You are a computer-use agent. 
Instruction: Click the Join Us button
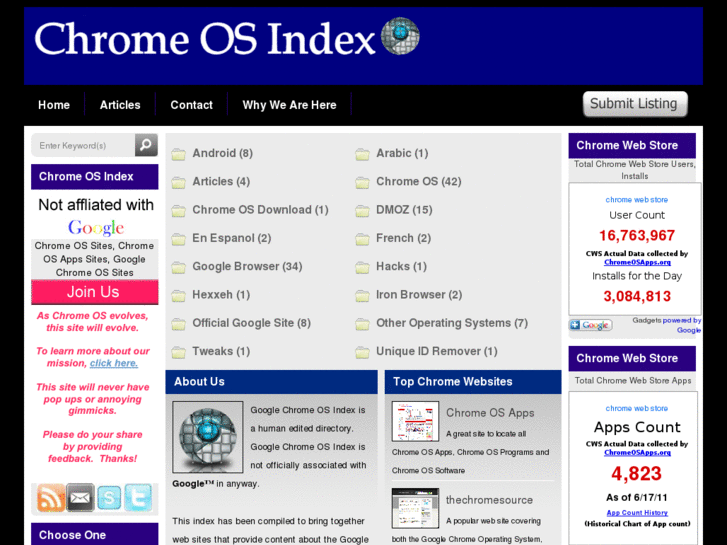pos(95,292)
